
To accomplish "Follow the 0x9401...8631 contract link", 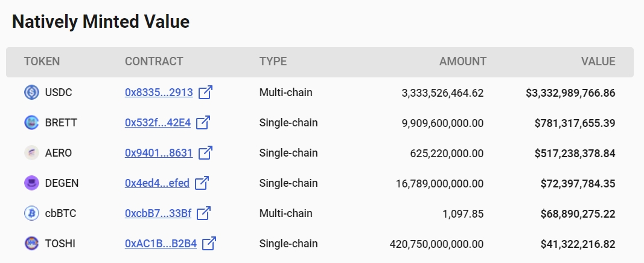I will click(x=159, y=153).
